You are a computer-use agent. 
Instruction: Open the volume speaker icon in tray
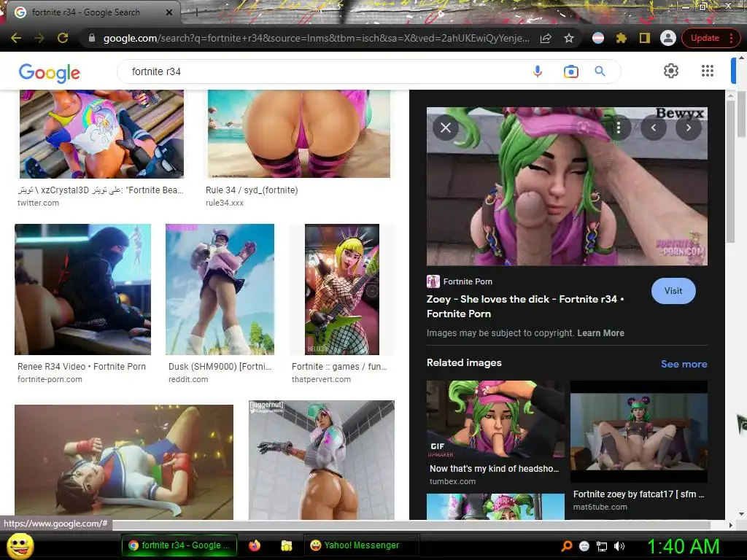619,546
